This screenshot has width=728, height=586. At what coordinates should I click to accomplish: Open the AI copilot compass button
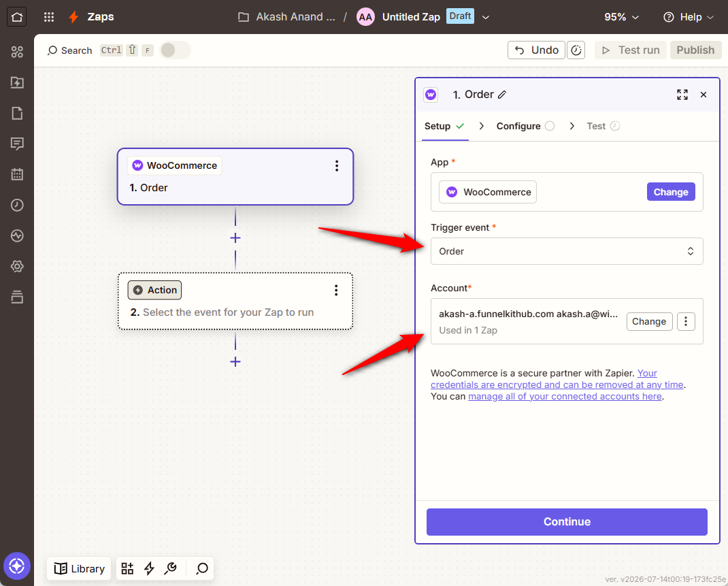(x=17, y=566)
